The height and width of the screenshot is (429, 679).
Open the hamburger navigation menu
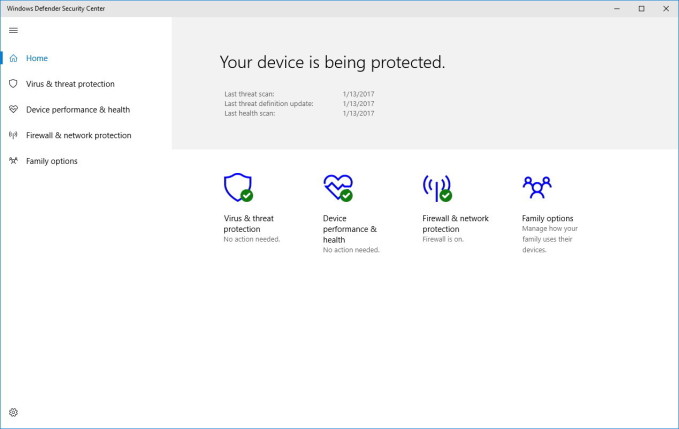click(13, 30)
